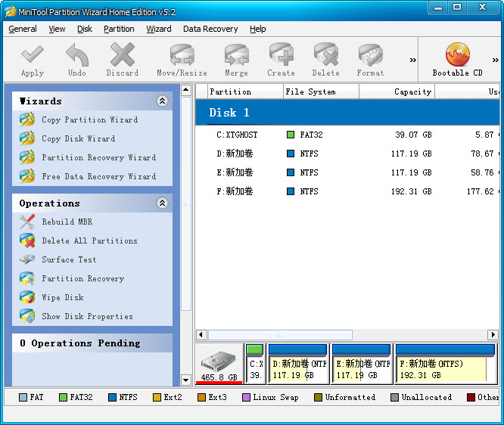The height and width of the screenshot is (425, 504).
Task: Launch the Copy Disk Wizard
Action: (78, 138)
